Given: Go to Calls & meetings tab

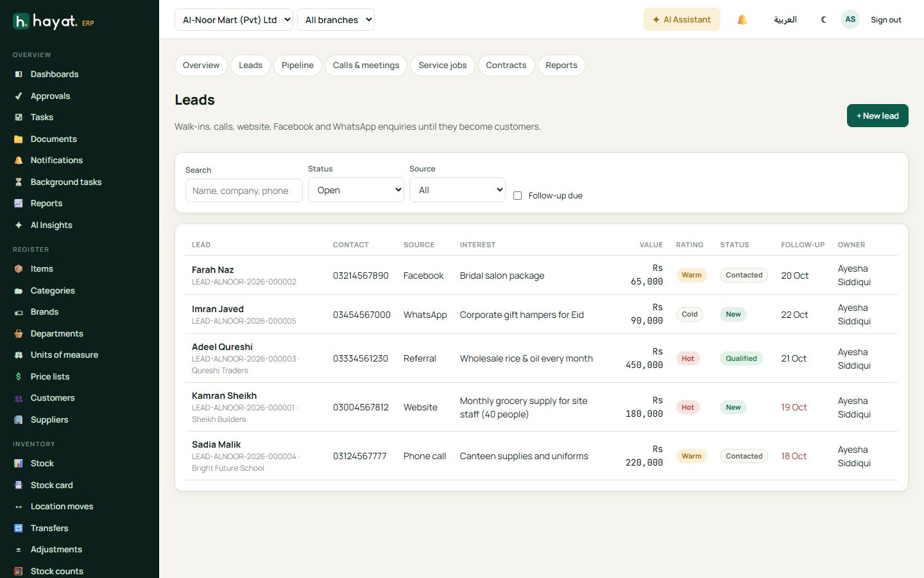Looking at the screenshot, I should tap(366, 66).
